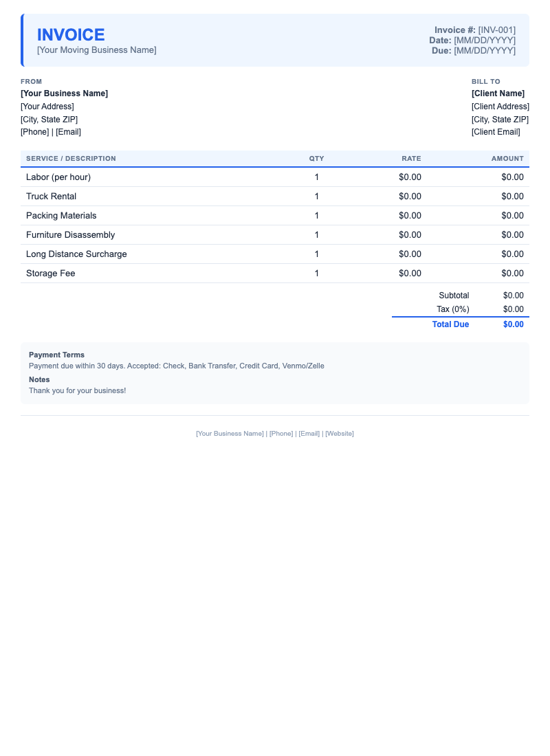Image resolution: width=550 pixels, height=756 pixels.
Task: Select the Storage Fee description cell
Action: 51,274
